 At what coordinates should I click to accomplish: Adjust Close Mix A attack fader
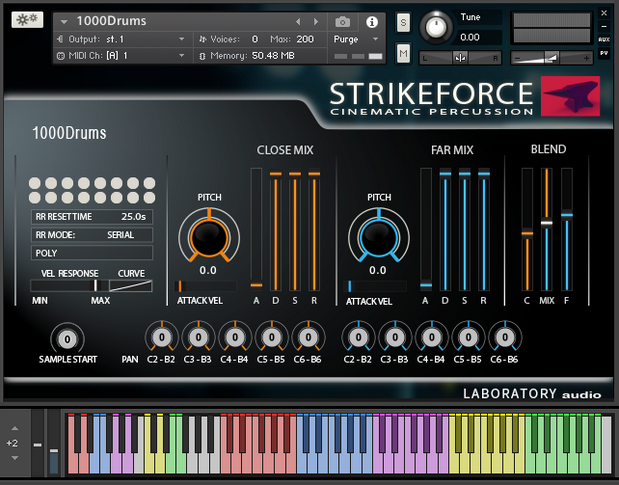point(256,230)
